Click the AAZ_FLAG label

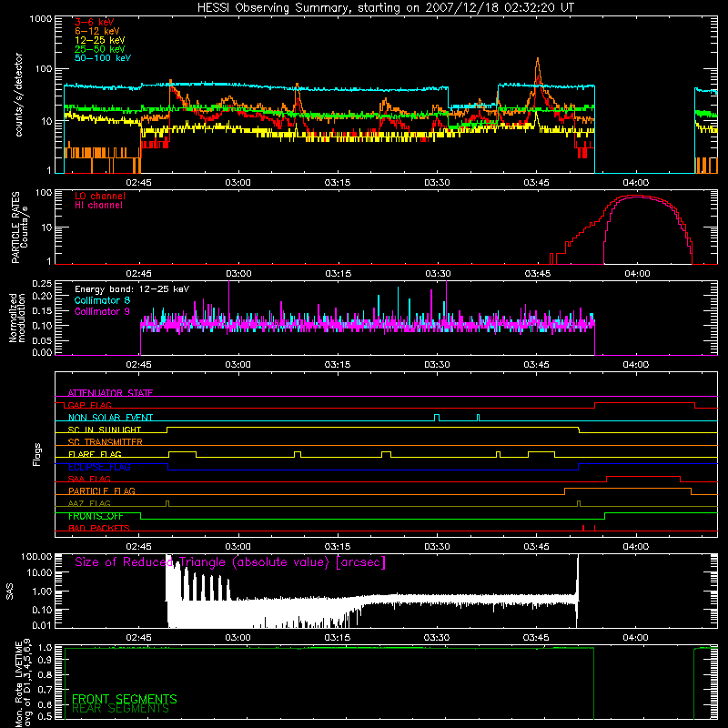click(89, 503)
